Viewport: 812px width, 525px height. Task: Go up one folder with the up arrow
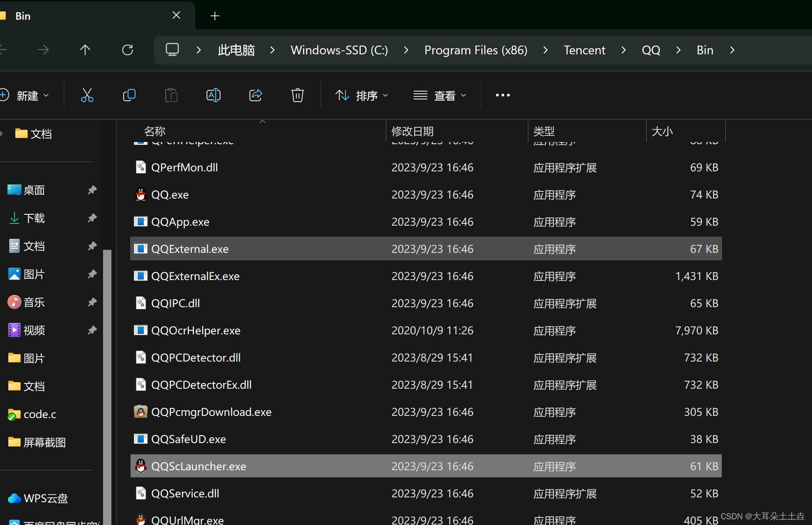(x=85, y=50)
